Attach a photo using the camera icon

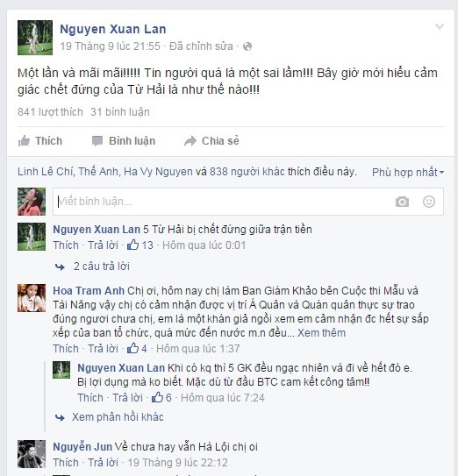[x=402, y=202]
